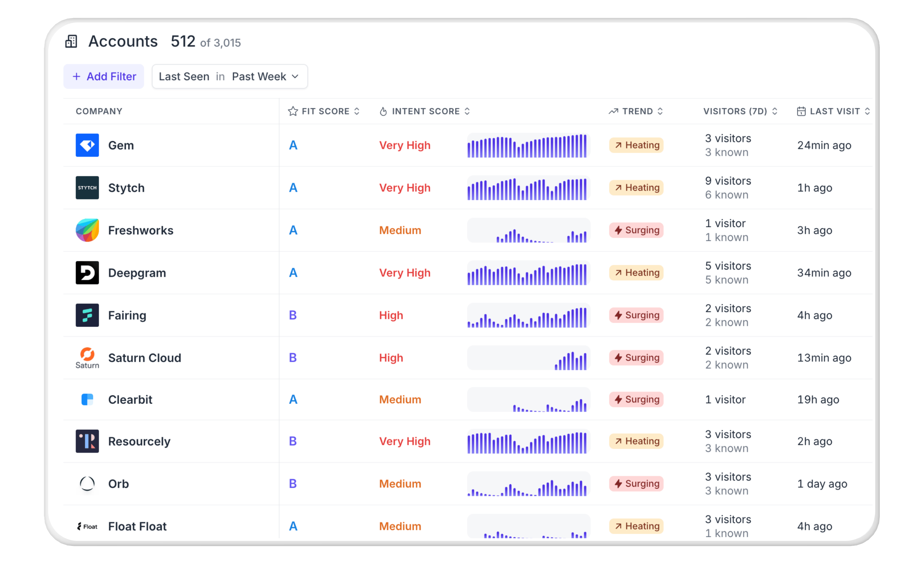The width and height of the screenshot is (924, 564).
Task: Open the Orb account name
Action: (119, 484)
